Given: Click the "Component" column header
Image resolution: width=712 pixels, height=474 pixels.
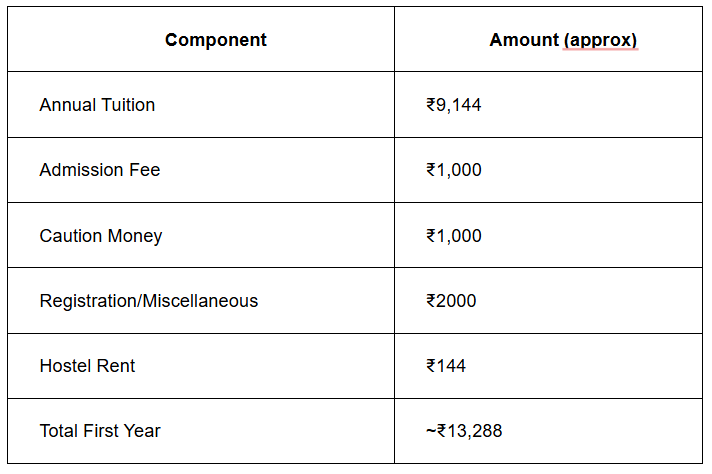Looking at the screenshot, I should tap(216, 40).
